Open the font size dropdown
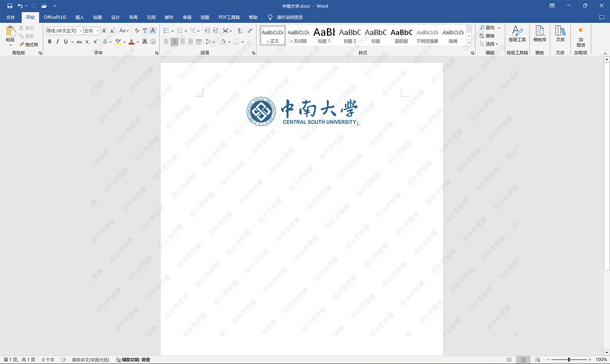Screen dimensions: 610x364 (x=98, y=31)
